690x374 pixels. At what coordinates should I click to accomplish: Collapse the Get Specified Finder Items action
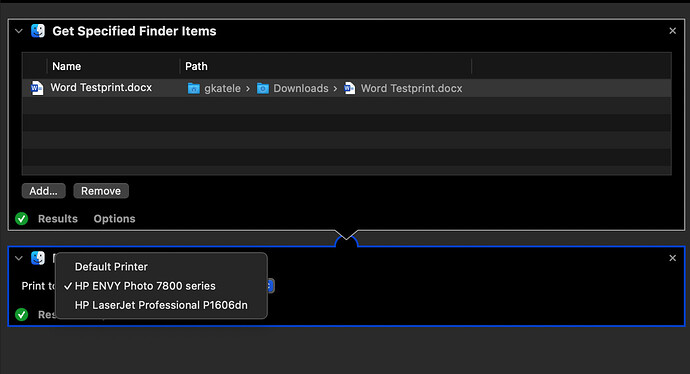click(18, 31)
